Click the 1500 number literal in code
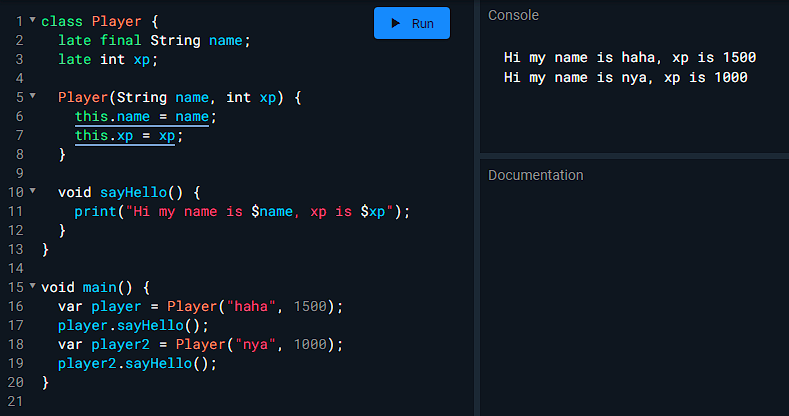The width and height of the screenshot is (789, 416). click(x=310, y=306)
